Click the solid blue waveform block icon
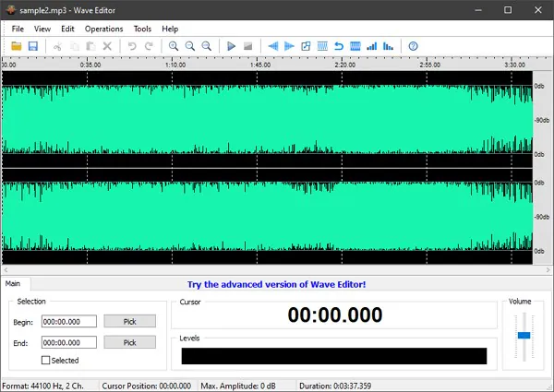Screen dimensions: 554x392 [x=355, y=46]
